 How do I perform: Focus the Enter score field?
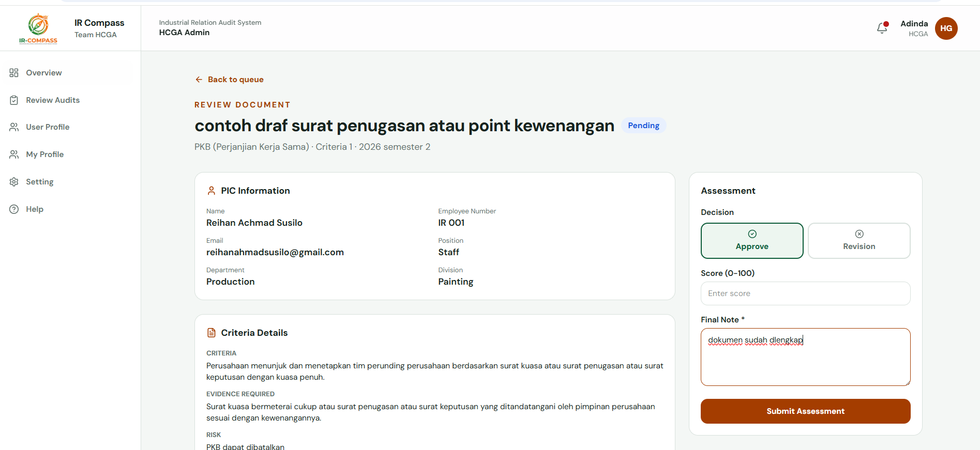point(805,293)
